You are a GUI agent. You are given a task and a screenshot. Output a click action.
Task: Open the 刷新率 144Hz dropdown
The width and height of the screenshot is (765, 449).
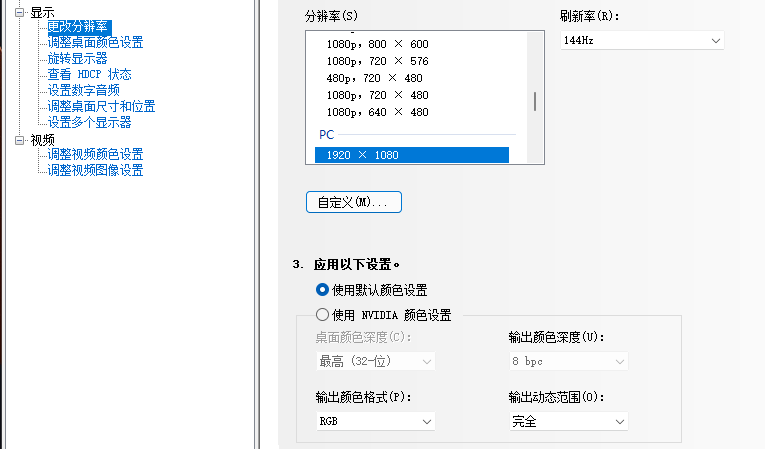coord(640,40)
